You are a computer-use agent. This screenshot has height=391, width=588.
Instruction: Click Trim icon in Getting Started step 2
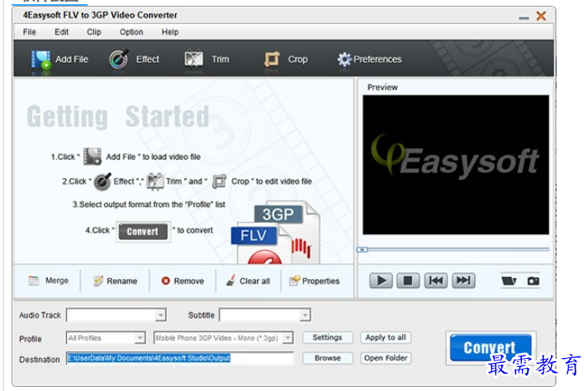tap(155, 181)
